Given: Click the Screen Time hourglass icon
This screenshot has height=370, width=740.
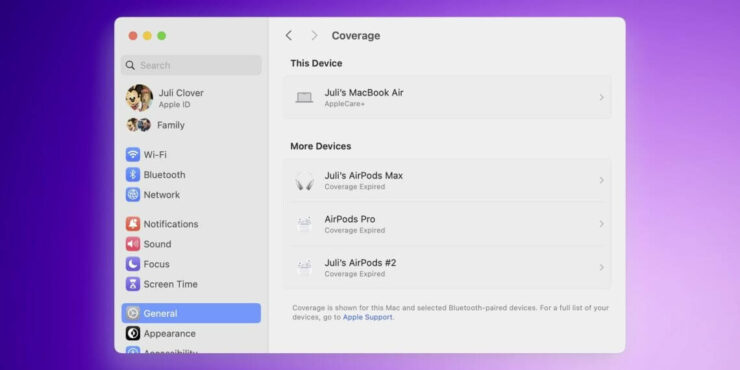Looking at the screenshot, I should pyautogui.click(x=133, y=284).
